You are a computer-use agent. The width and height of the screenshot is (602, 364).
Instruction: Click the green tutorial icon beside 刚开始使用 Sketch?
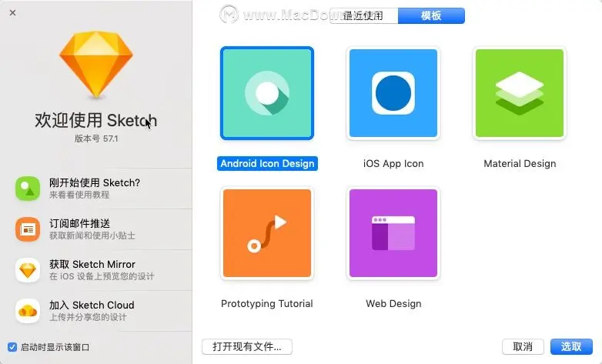(x=28, y=189)
